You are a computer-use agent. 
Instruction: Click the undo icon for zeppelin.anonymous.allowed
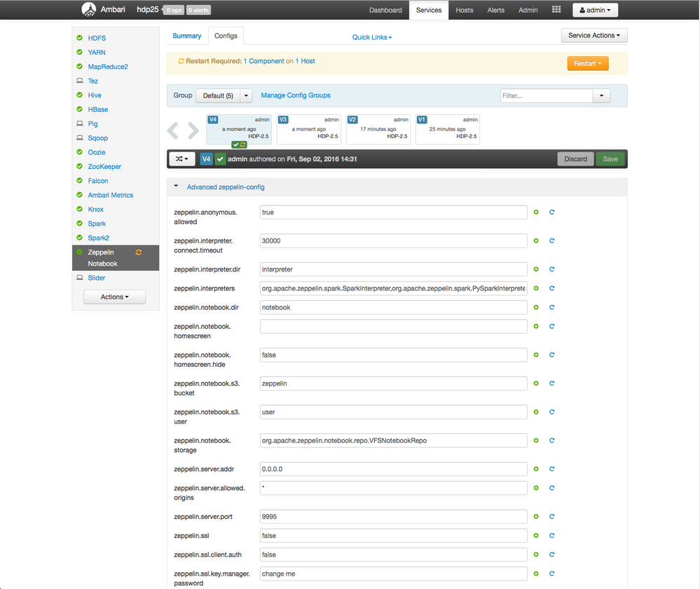(x=551, y=212)
